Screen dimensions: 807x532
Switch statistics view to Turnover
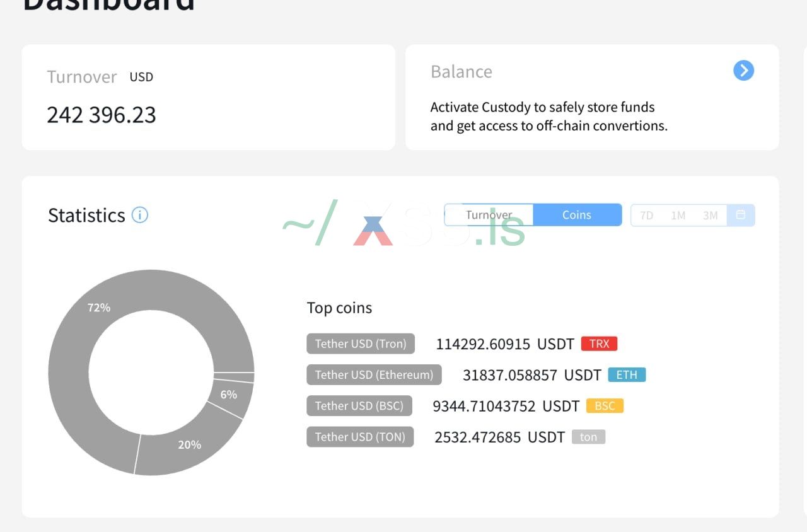(489, 215)
